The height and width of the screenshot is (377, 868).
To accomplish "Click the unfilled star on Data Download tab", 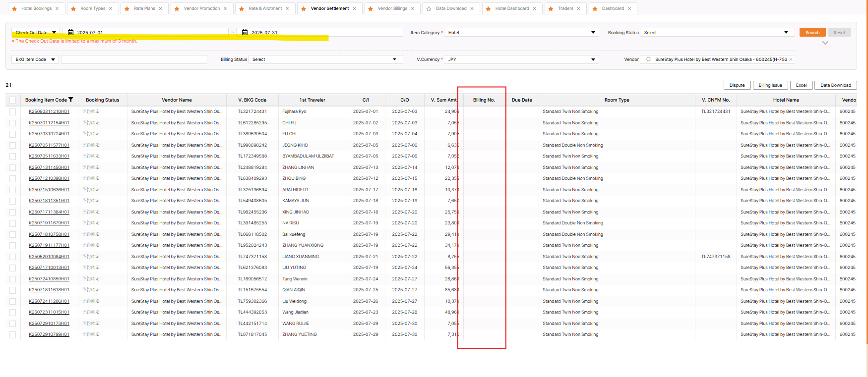I will 429,8.
